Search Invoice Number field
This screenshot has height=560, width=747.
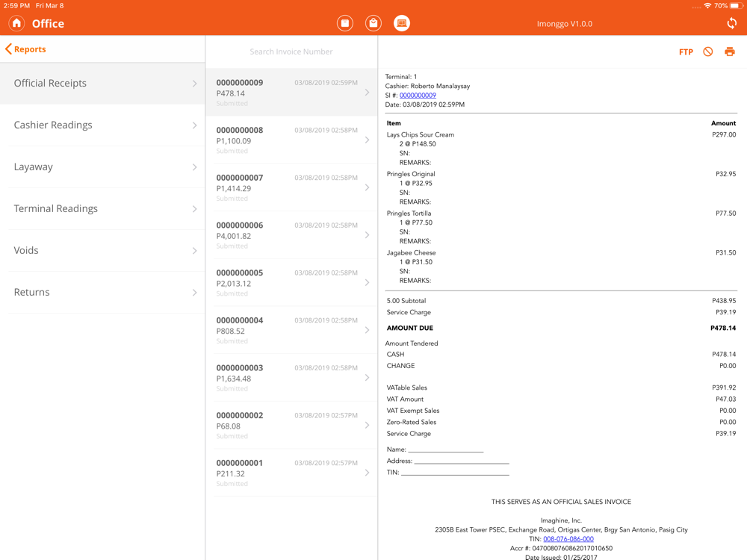pos(291,52)
